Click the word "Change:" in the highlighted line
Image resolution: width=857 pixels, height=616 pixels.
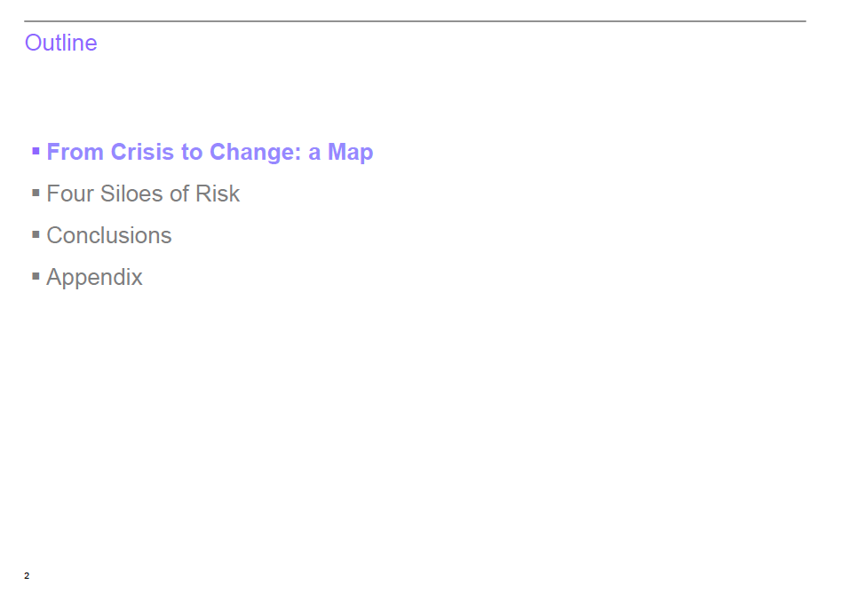coord(257,152)
